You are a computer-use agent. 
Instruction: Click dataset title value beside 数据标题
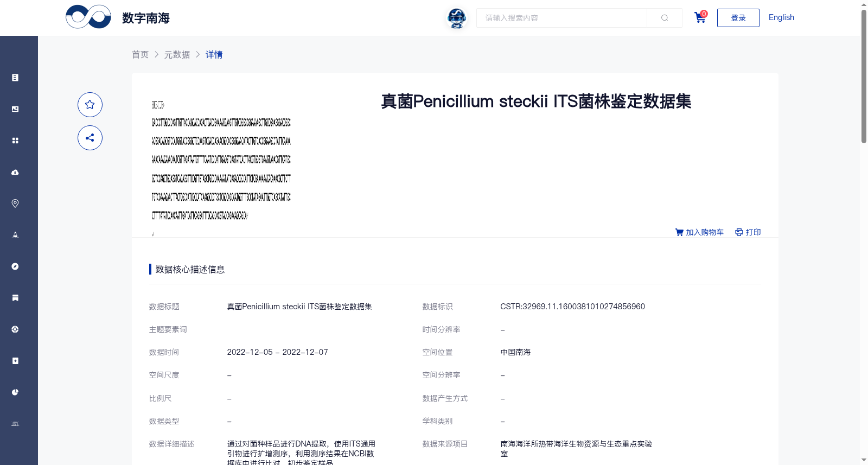point(299,307)
